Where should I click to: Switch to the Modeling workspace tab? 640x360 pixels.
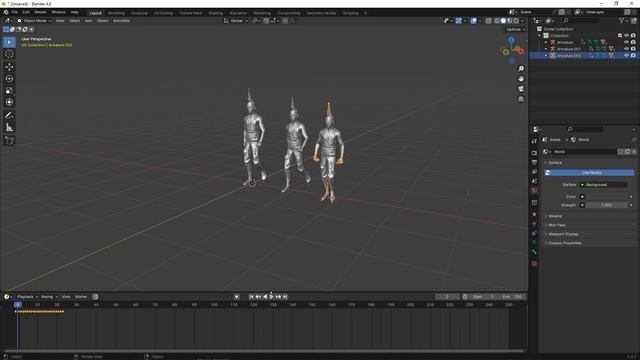(116, 13)
